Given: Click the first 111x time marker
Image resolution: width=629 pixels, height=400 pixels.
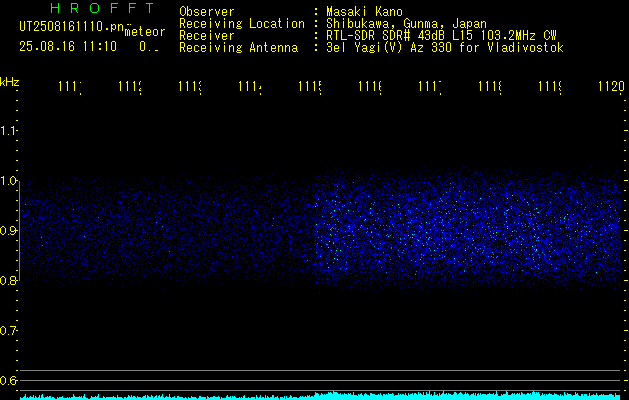Looking at the screenshot, I should pyautogui.click(x=70, y=86).
